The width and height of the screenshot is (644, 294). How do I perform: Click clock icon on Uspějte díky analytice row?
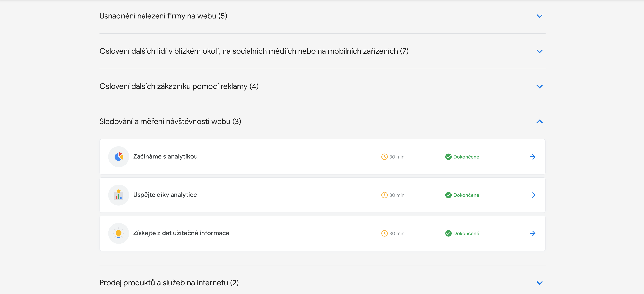(384, 195)
